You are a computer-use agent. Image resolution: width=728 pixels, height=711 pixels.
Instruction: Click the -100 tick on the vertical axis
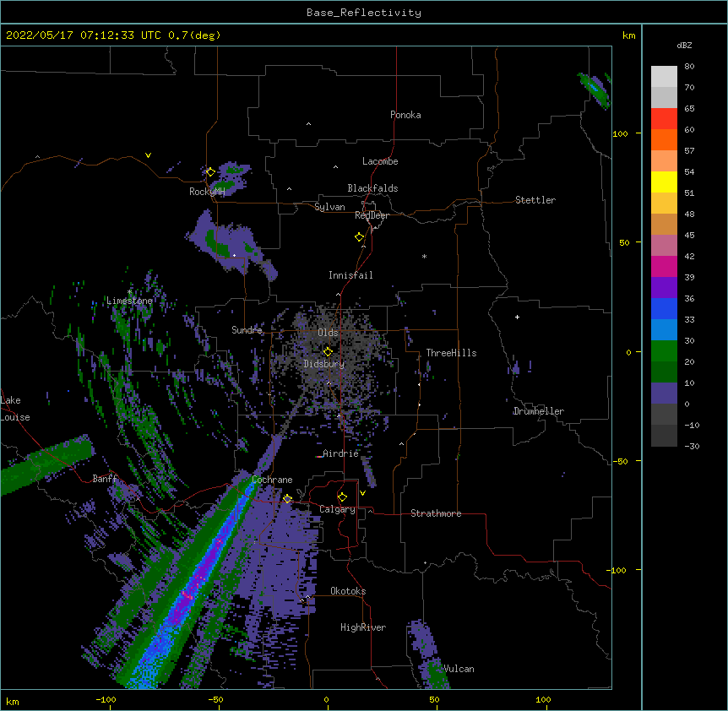click(x=618, y=570)
